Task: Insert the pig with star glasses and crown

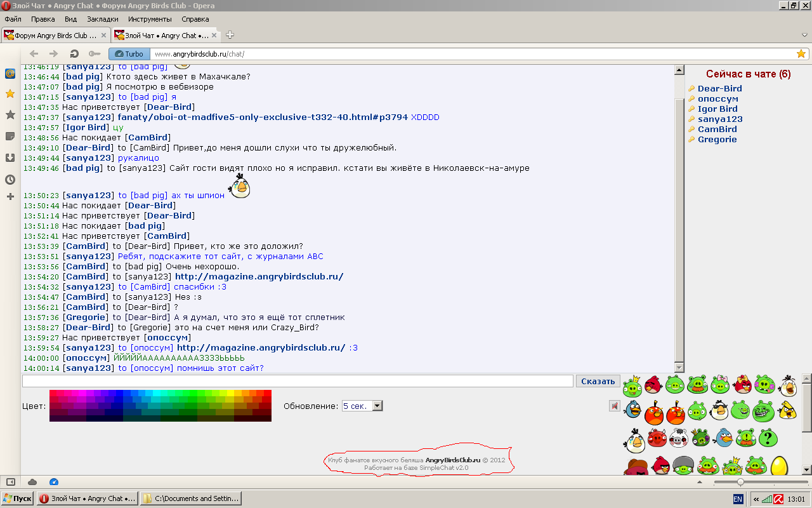Action: tap(733, 467)
